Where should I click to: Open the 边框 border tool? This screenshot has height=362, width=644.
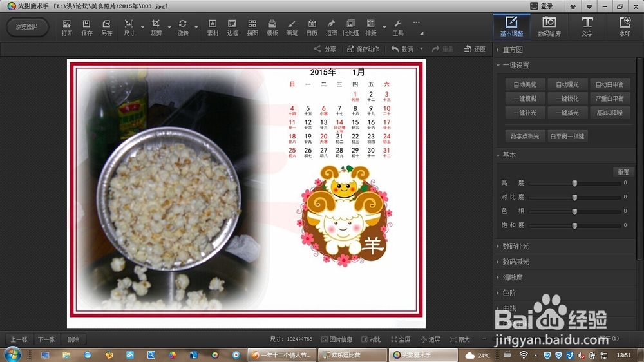232,28
